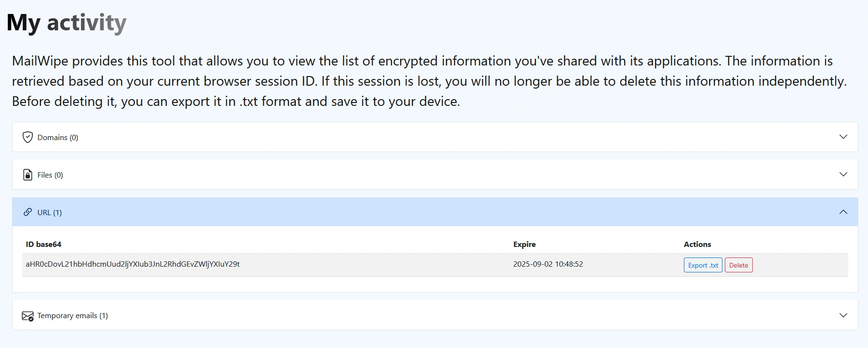Click the expire date 2025-09-02 10:48:52

click(x=548, y=264)
